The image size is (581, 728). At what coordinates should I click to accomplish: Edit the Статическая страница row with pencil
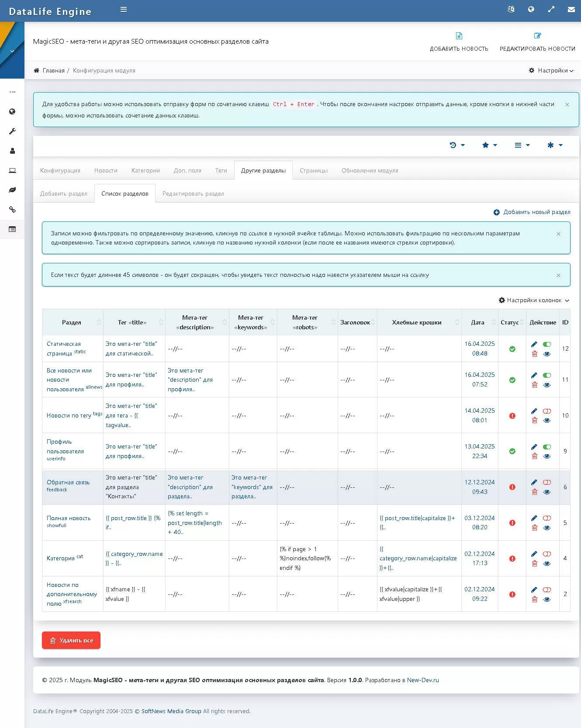[x=534, y=344]
